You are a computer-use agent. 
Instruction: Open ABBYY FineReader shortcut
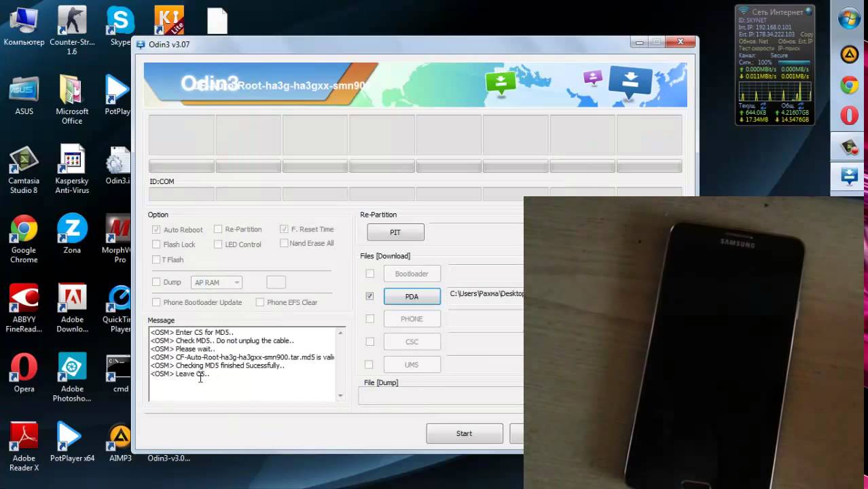point(24,308)
